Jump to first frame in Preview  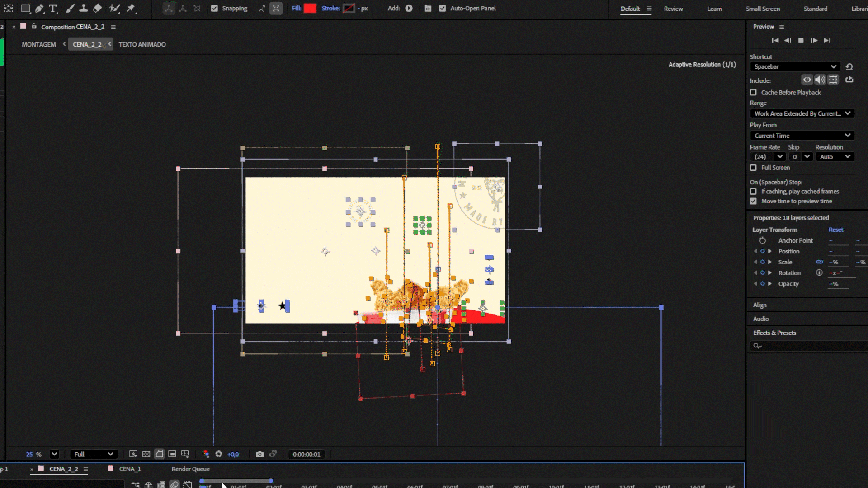pyautogui.click(x=775, y=40)
